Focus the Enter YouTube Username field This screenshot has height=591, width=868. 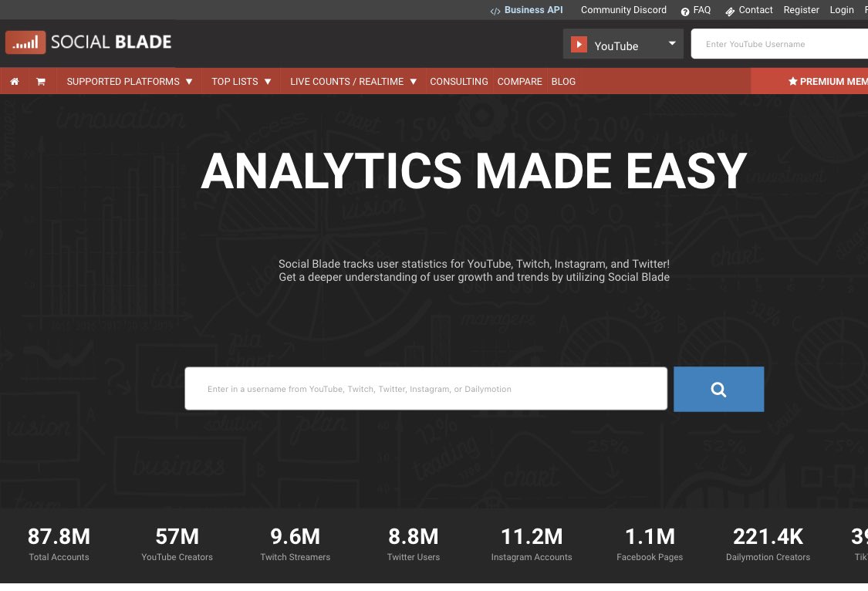pyautogui.click(x=779, y=44)
